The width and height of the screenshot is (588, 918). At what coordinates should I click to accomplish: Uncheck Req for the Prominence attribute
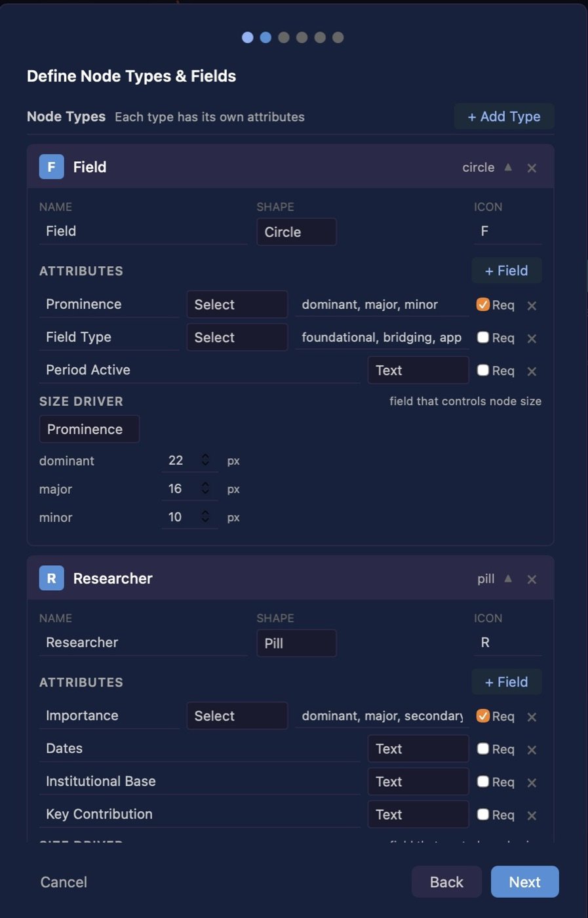click(x=483, y=304)
